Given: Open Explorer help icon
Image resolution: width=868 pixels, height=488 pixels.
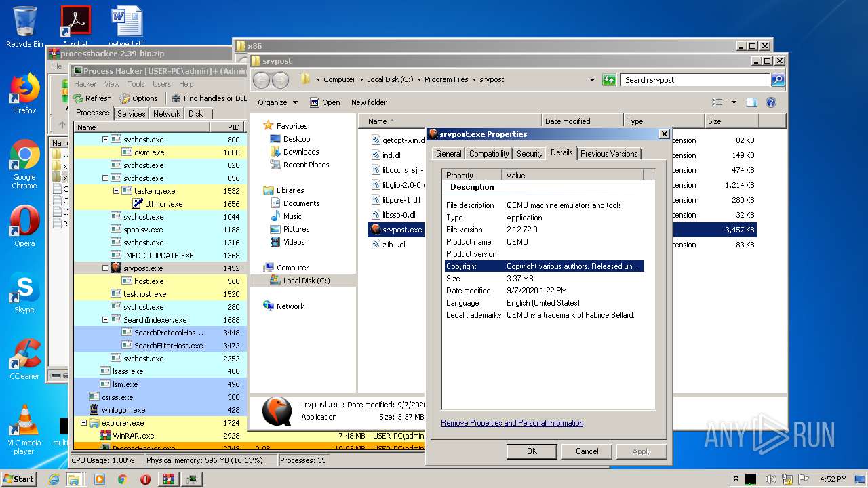Looking at the screenshot, I should point(770,102).
